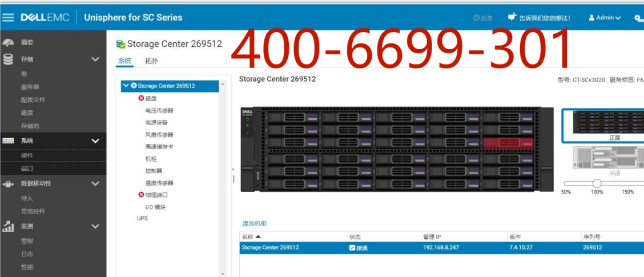Open 硬件 in the sidebar
The image size is (644, 277).
click(27, 156)
